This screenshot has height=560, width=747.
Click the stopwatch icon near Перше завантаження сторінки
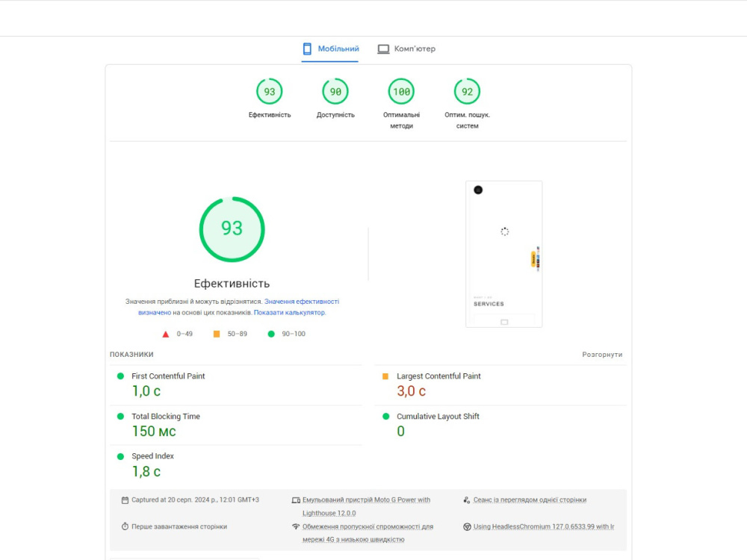point(125,526)
